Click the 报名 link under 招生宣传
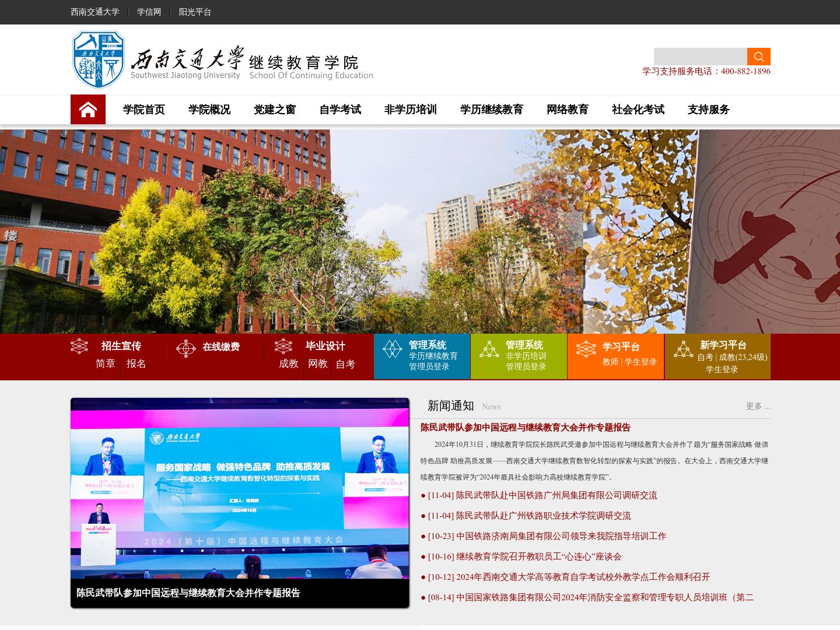840x630 pixels. coord(136,363)
